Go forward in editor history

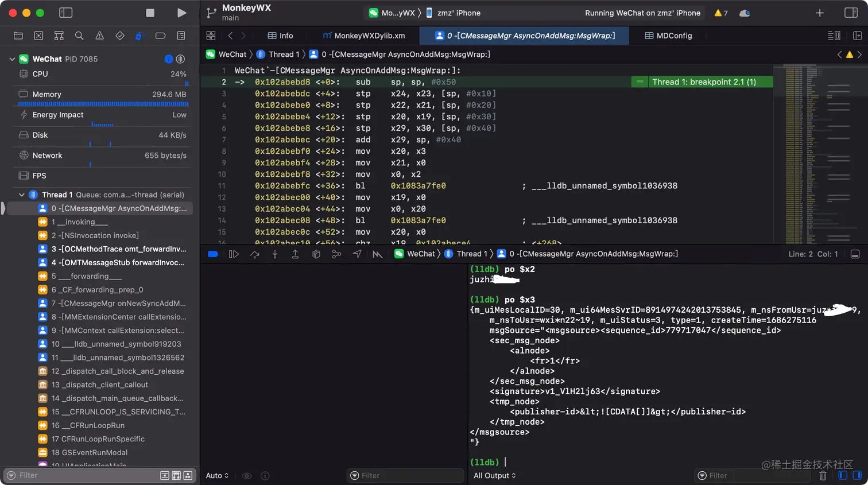[243, 36]
